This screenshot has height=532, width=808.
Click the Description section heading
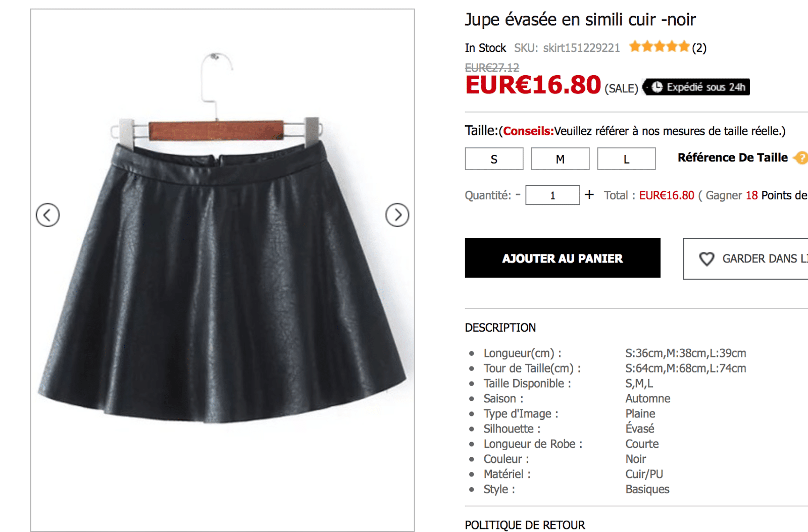[x=500, y=328]
